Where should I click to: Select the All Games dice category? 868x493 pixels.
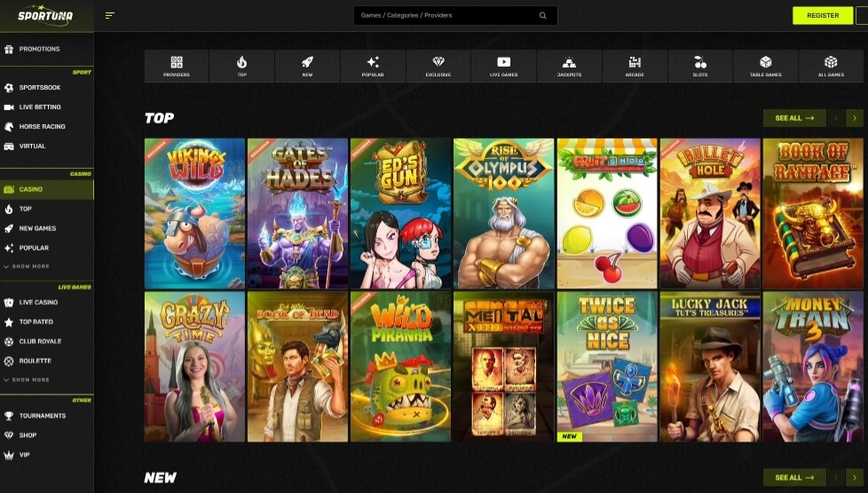point(831,66)
